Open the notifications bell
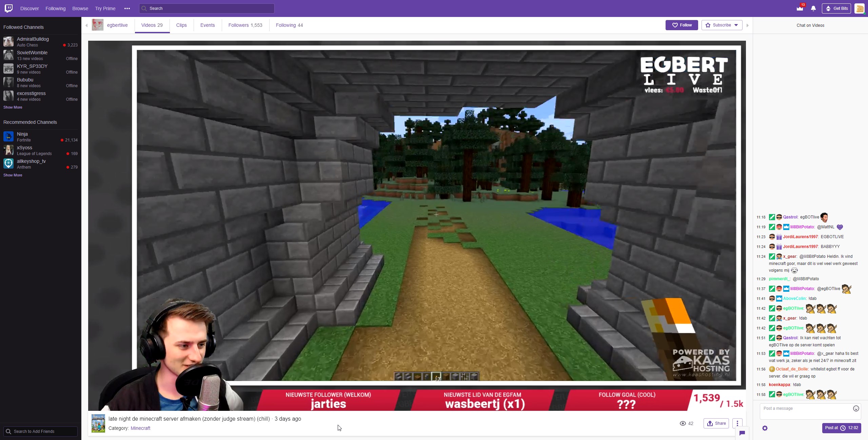The image size is (868, 440). coord(813,8)
